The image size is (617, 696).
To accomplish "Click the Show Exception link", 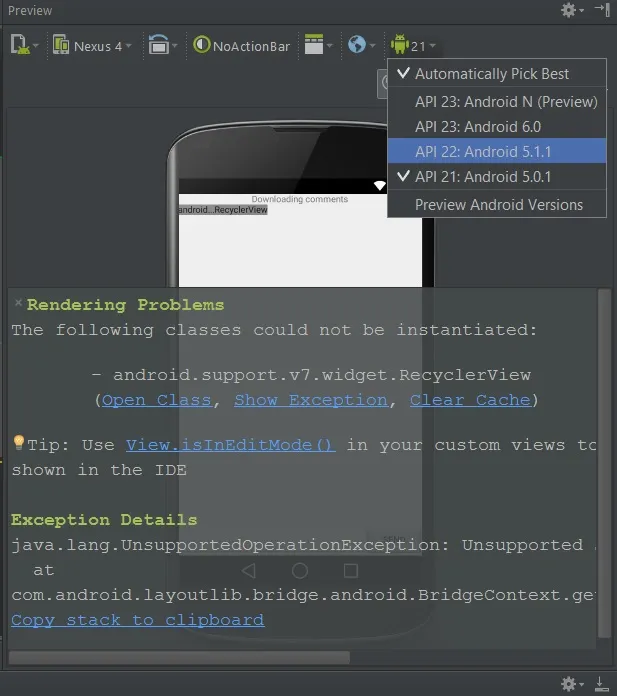I will [311, 400].
